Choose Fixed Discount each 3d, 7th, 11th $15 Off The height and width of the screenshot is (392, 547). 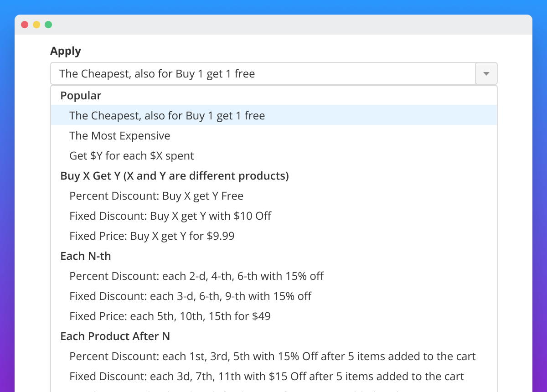pyautogui.click(x=266, y=376)
